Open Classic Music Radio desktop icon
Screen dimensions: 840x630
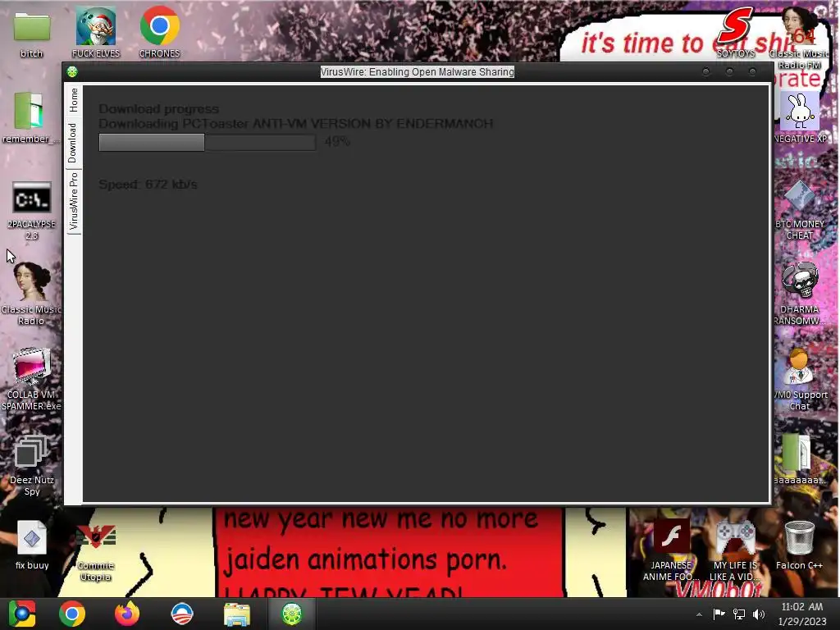(x=31, y=294)
